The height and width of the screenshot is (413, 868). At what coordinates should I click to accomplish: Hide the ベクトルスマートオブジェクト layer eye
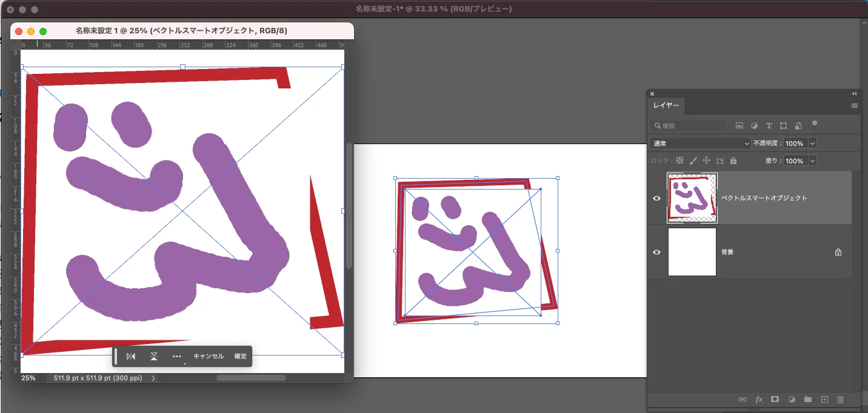656,199
